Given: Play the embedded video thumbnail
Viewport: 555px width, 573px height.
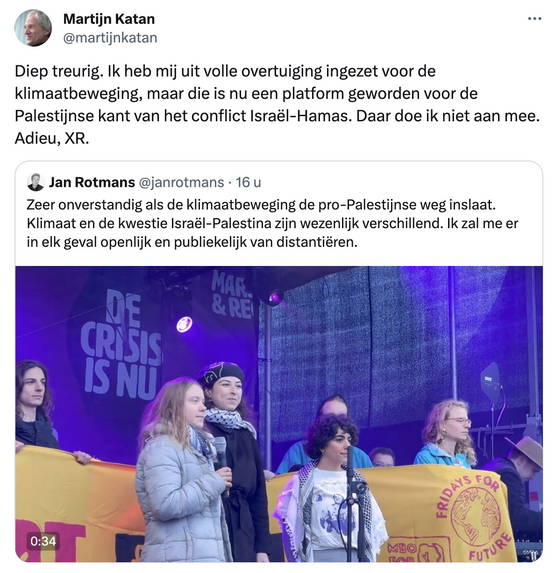Looking at the screenshot, I should pyautogui.click(x=279, y=414).
